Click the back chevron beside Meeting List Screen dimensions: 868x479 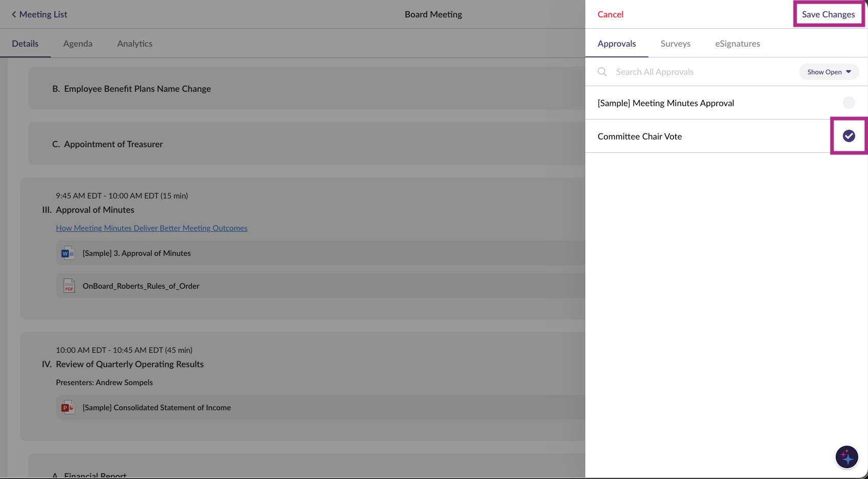click(14, 14)
